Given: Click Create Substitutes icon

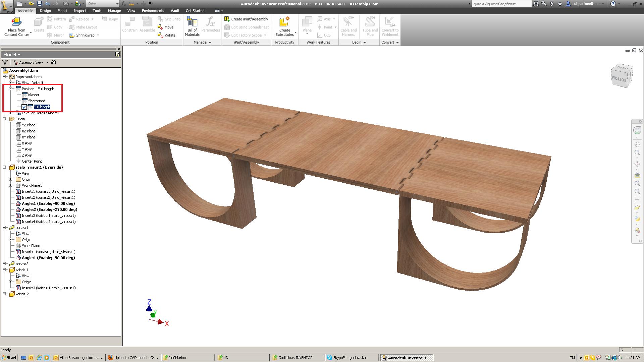Looking at the screenshot, I should (x=284, y=22).
